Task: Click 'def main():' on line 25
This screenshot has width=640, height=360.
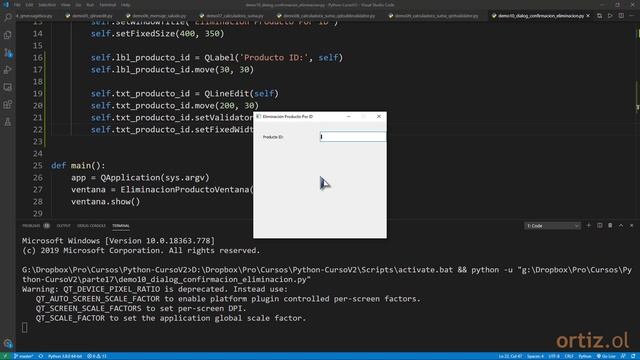Action: click(x=78, y=165)
